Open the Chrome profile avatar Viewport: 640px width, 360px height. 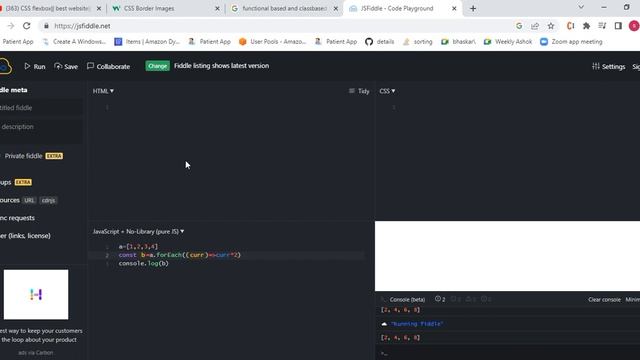point(633,26)
